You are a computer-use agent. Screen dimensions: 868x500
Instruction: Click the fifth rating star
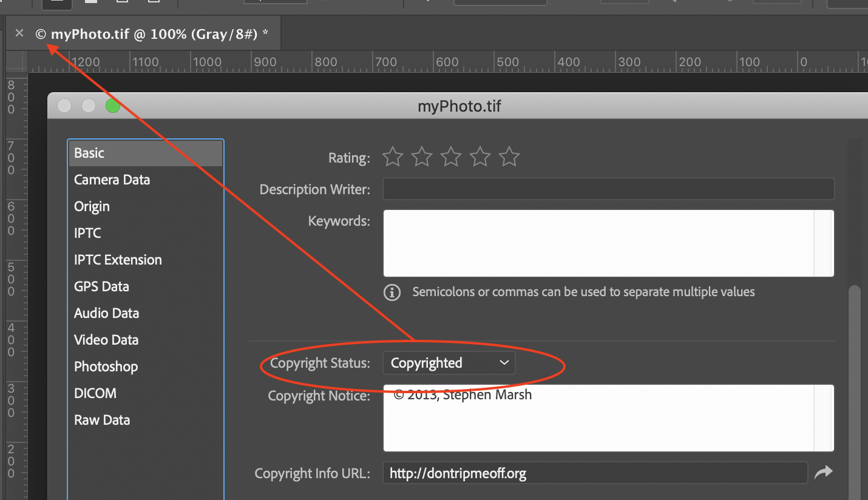[509, 157]
